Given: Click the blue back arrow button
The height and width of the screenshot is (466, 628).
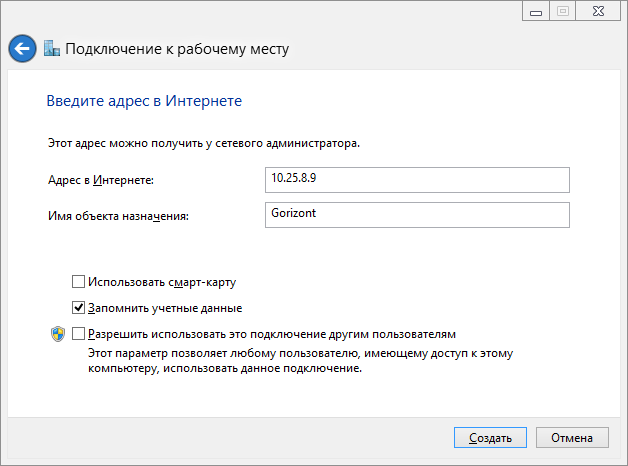Looking at the screenshot, I should click(x=22, y=48).
